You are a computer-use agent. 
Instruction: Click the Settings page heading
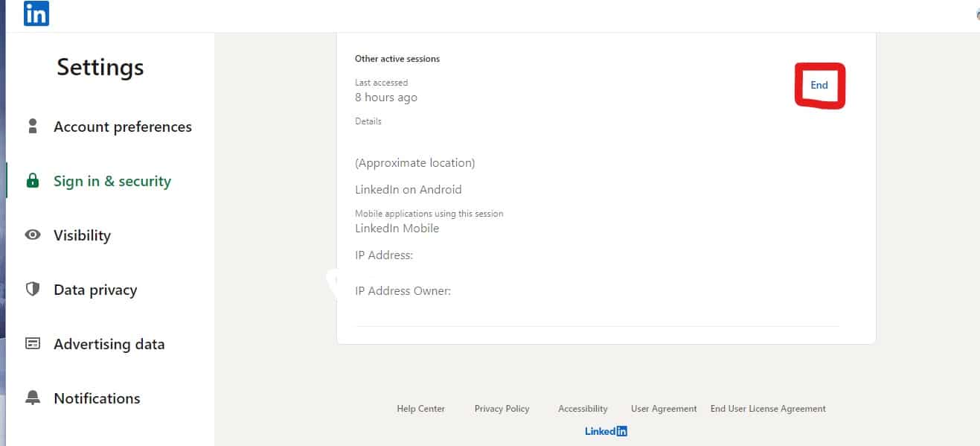pos(100,67)
